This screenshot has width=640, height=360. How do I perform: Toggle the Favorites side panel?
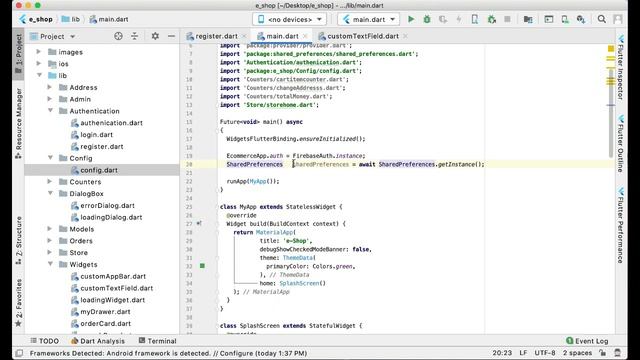(18, 303)
